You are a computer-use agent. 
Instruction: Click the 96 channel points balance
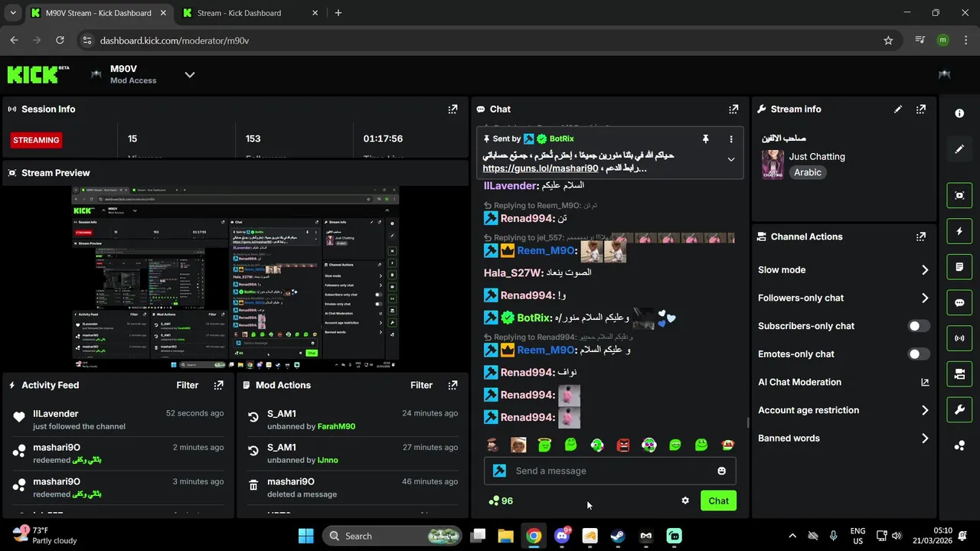[501, 501]
